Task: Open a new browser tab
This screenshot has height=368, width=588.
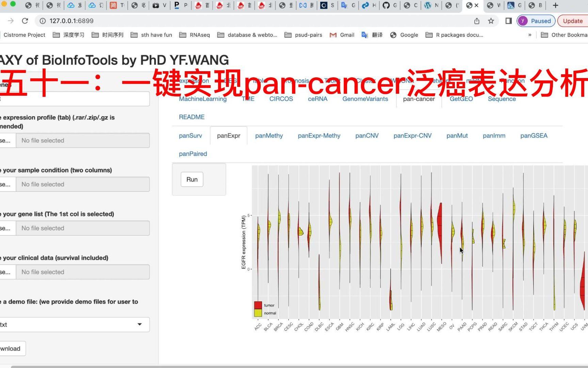Action: coord(555,5)
